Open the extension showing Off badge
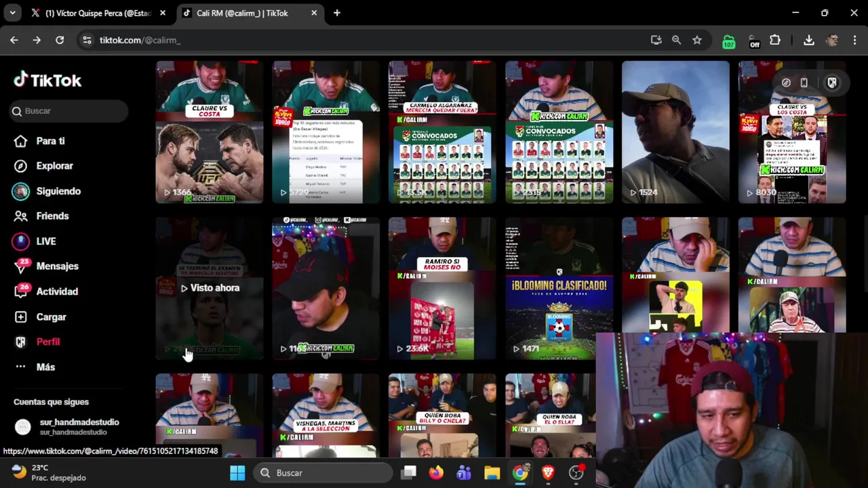 pyautogui.click(x=753, y=41)
